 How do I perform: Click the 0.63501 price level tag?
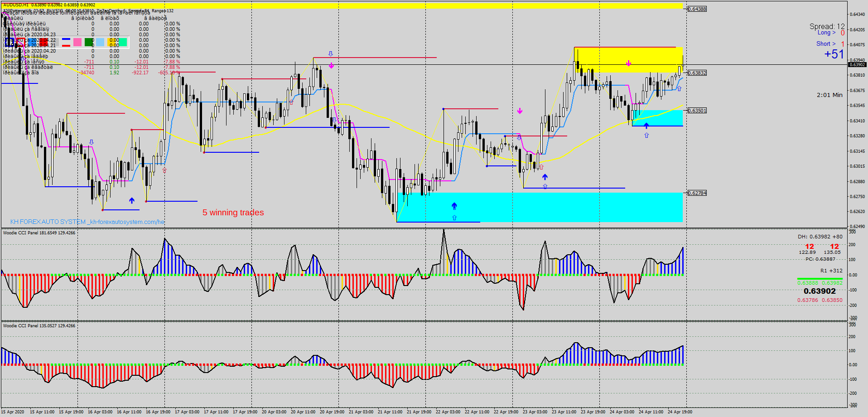coord(697,111)
